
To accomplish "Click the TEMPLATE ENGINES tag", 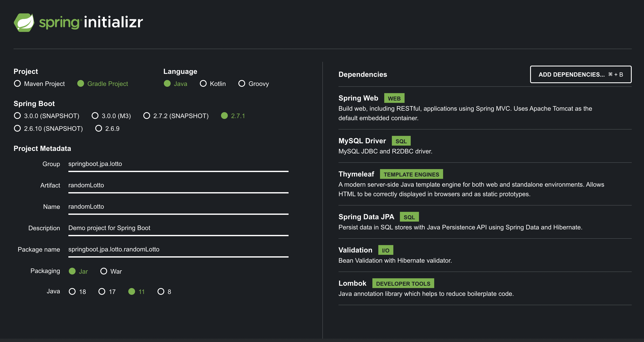I will click(x=411, y=174).
